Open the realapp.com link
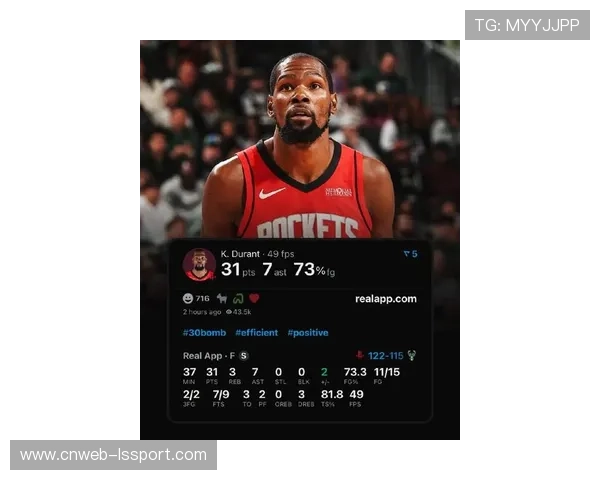This screenshot has width=600, height=480. pyautogui.click(x=385, y=298)
